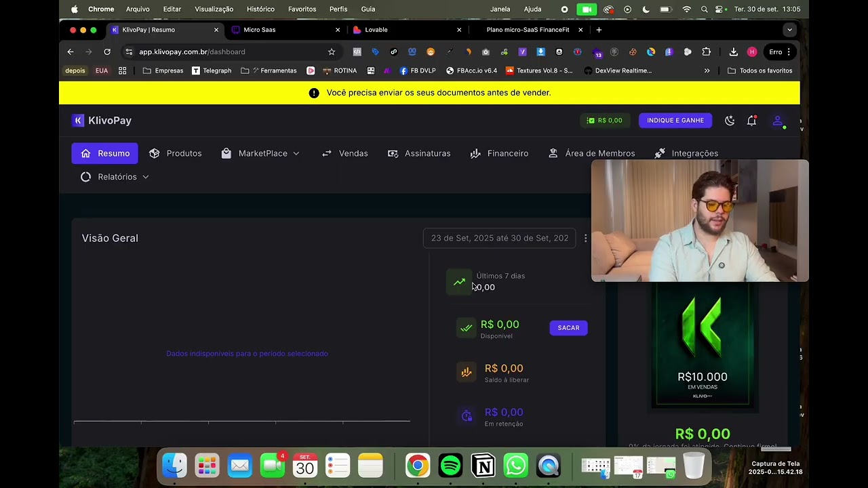The height and width of the screenshot is (488, 868).
Task: Open the Empresas bookmarks folder
Action: pos(163,70)
